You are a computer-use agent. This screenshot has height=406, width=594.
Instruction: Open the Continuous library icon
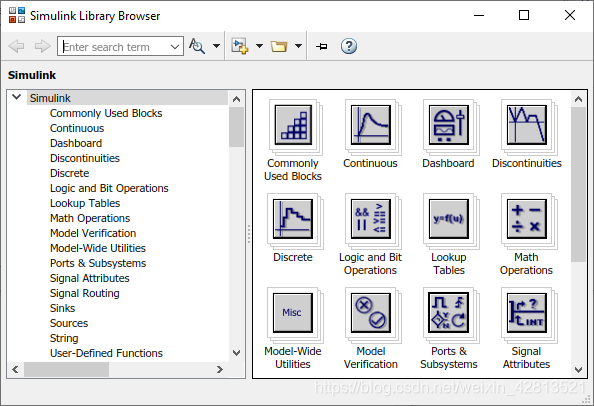(371, 125)
